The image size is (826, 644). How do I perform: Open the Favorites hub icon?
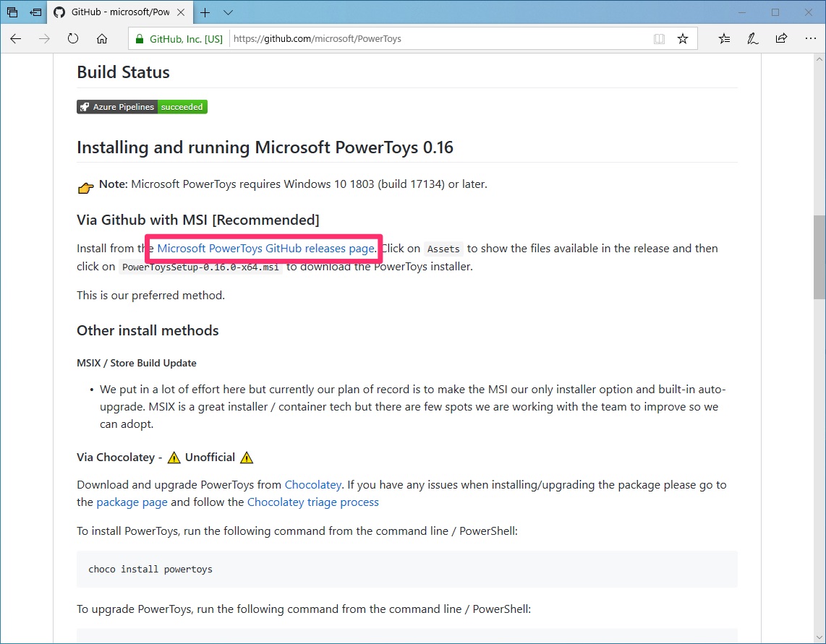pyautogui.click(x=724, y=38)
